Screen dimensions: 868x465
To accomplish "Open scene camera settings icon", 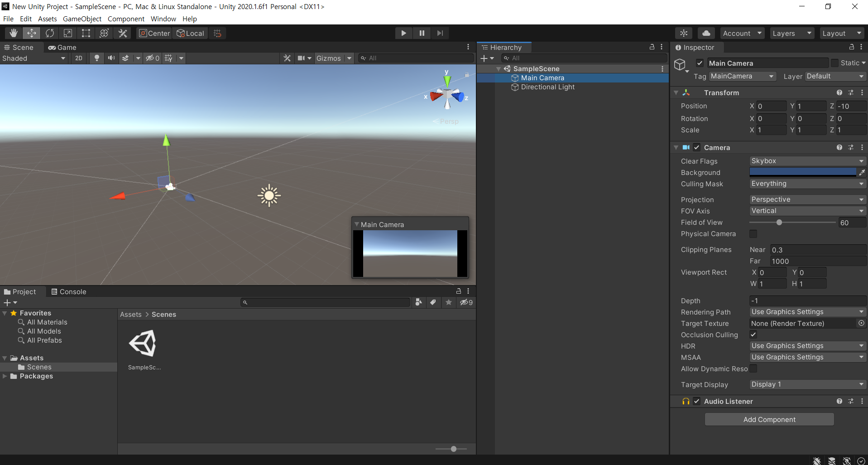I will [301, 58].
